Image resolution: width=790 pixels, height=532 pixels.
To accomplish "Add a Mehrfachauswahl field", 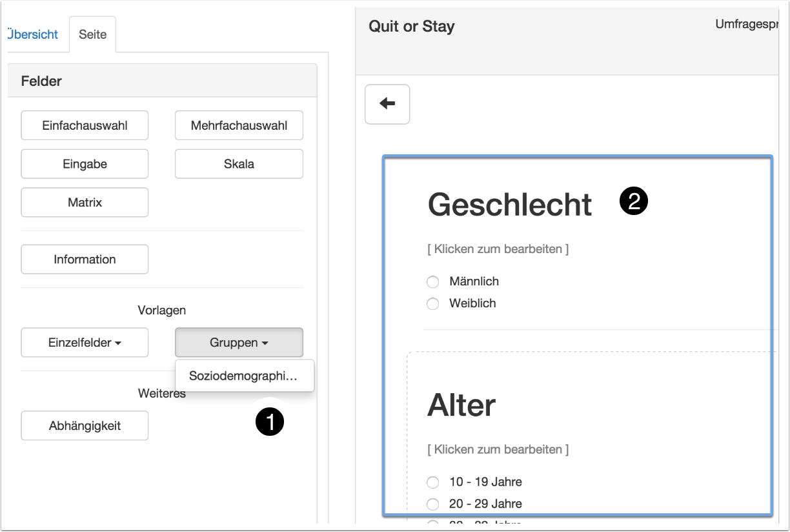I will pyautogui.click(x=239, y=126).
